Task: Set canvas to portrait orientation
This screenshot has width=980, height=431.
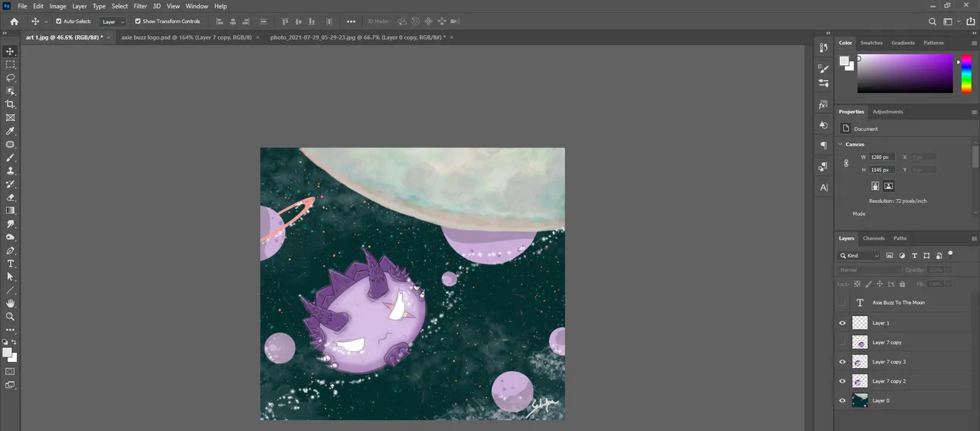Action: (875, 186)
